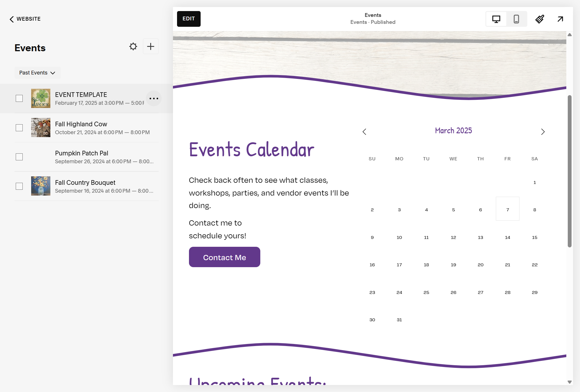Open Events settings gear icon
This screenshot has height=392, width=580.
point(133,47)
